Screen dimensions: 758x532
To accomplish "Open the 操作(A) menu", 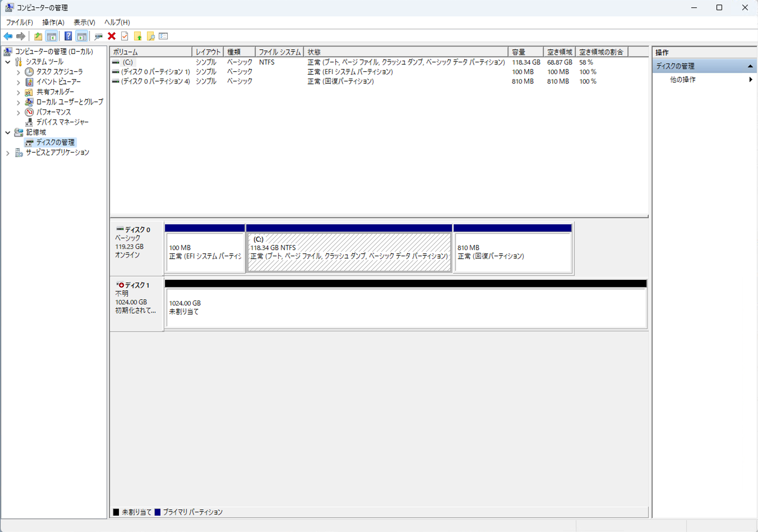I will 53,22.
